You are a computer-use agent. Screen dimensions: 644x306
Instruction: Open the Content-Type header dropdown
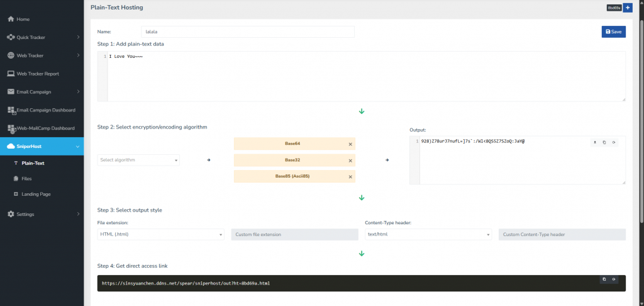[428, 234]
